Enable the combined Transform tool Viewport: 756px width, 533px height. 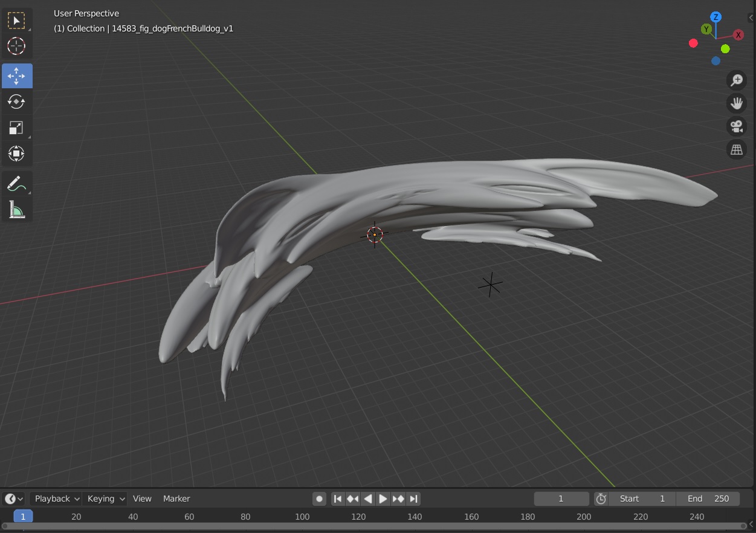pos(16,153)
